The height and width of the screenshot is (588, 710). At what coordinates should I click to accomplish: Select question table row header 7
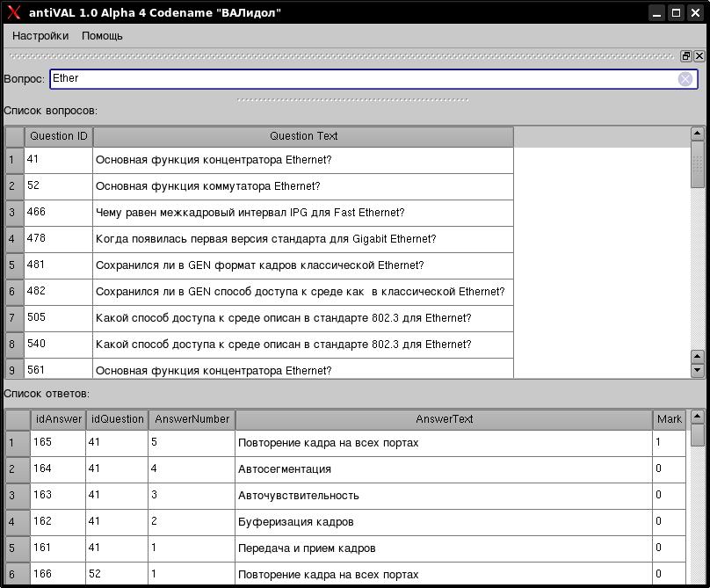pyautogui.click(x=14, y=318)
